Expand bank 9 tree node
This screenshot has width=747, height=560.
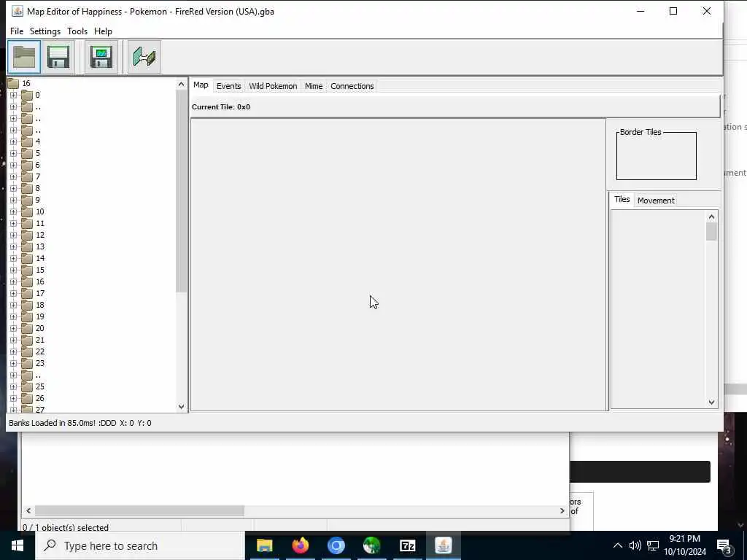(13, 200)
